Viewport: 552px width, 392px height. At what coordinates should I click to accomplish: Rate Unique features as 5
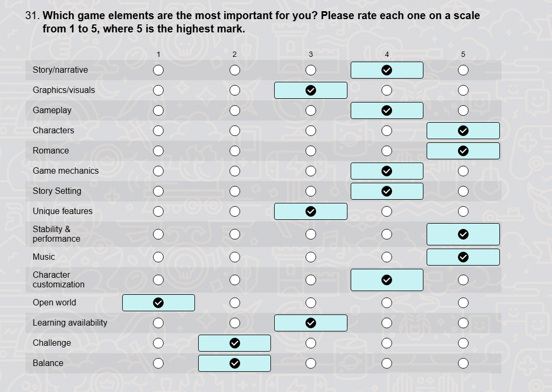coord(463,211)
